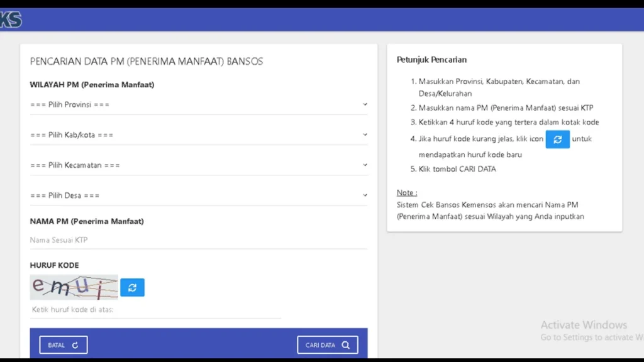Click the captcha code input field
Viewport: 644px width, 362px height.
click(155, 310)
